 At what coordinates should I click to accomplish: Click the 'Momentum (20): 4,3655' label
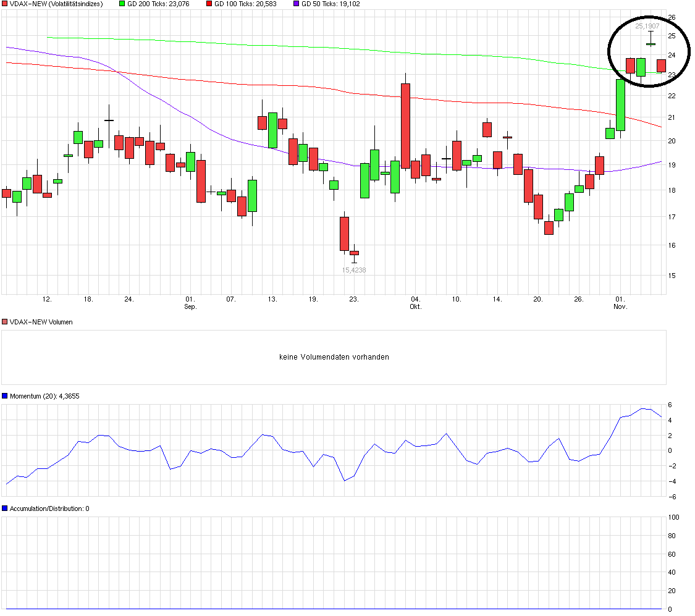tap(44, 396)
